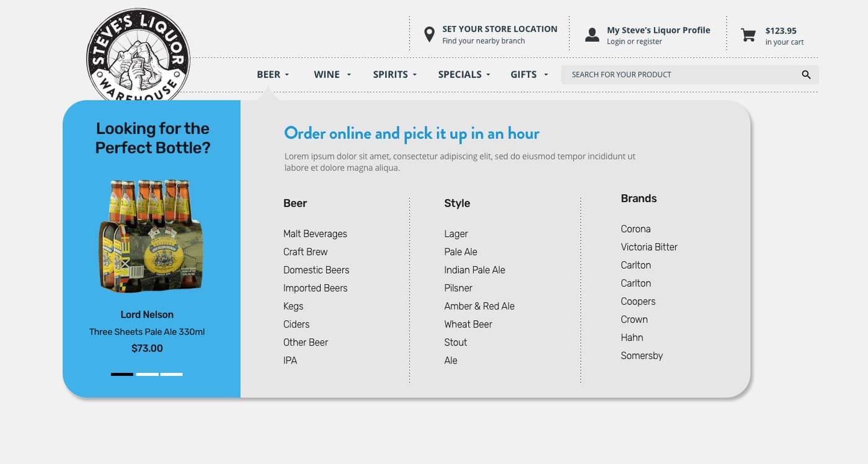Expand the Spirits menu arrow

point(415,75)
